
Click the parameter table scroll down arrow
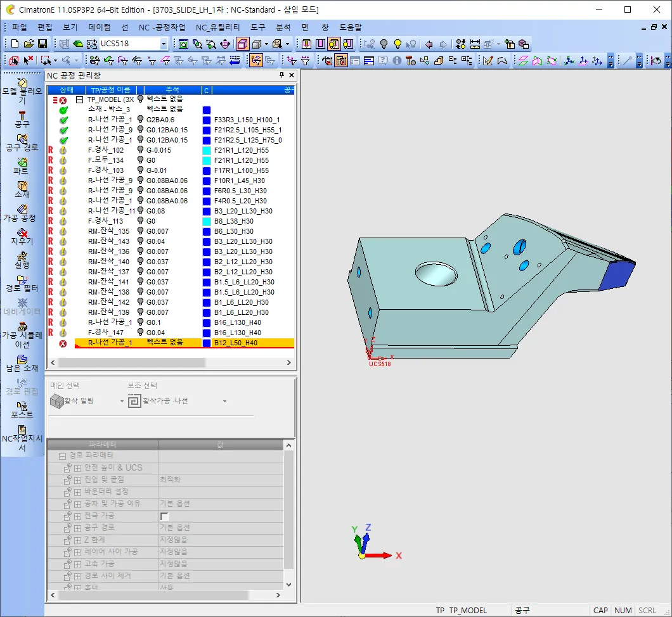pyautogui.click(x=289, y=585)
